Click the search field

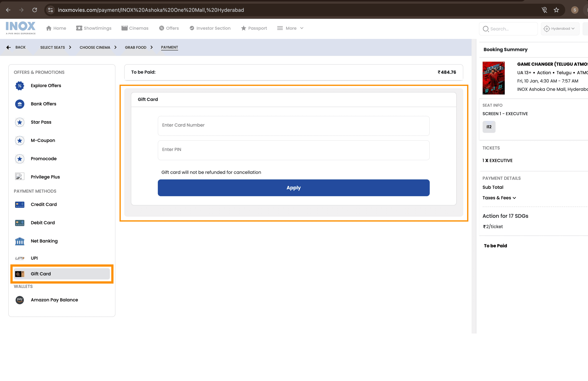point(508,29)
